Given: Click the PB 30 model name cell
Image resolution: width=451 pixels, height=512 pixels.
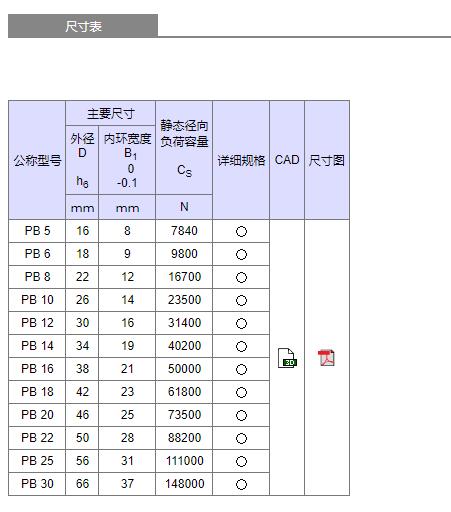Looking at the screenshot, I should (37, 484).
